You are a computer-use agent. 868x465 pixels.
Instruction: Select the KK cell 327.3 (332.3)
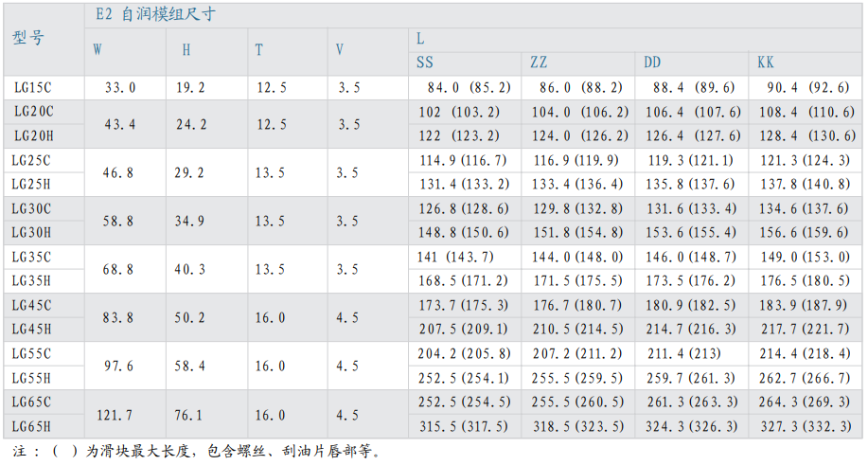[805, 426]
